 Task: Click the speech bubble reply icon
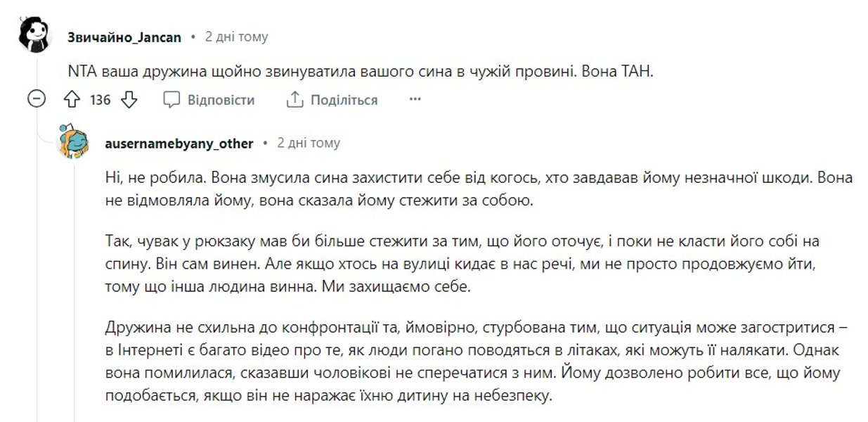(x=172, y=100)
